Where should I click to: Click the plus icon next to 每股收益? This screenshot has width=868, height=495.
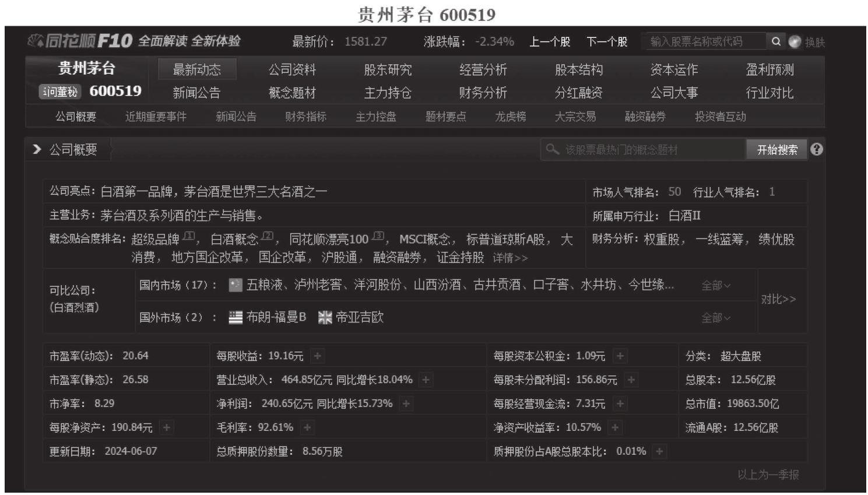(317, 356)
